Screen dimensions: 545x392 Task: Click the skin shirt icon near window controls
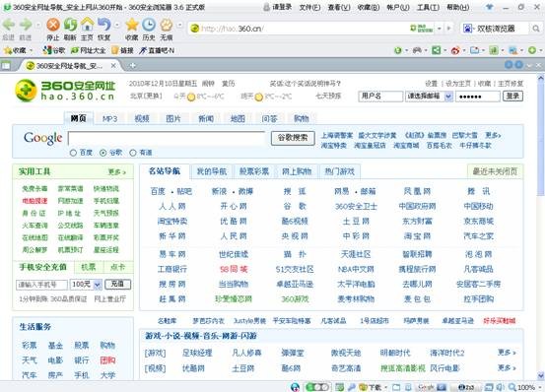tap(489, 7)
